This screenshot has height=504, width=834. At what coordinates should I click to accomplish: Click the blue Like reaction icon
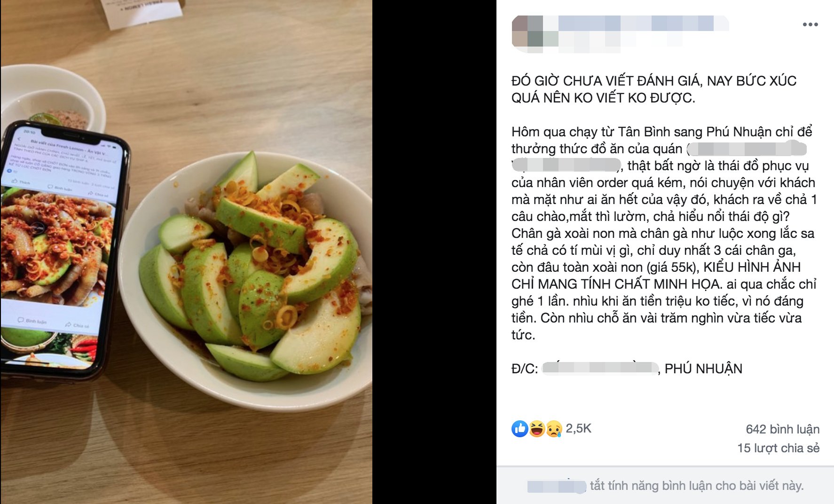(520, 429)
